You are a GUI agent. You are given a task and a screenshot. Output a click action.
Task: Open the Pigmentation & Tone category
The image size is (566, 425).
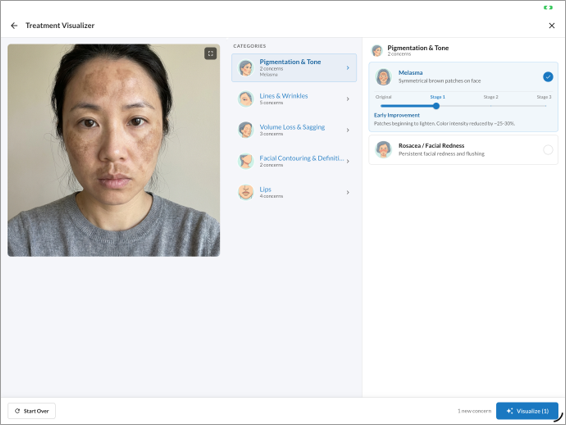click(x=294, y=68)
